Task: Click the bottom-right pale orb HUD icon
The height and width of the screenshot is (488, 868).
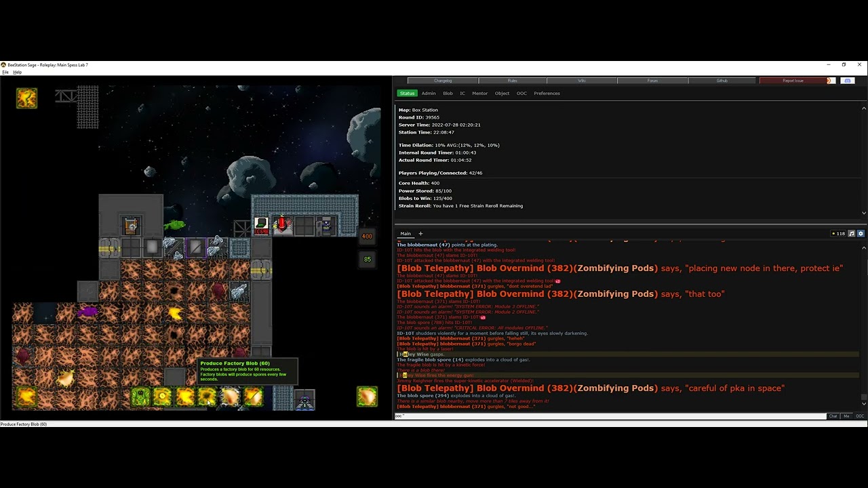Action: point(367,396)
